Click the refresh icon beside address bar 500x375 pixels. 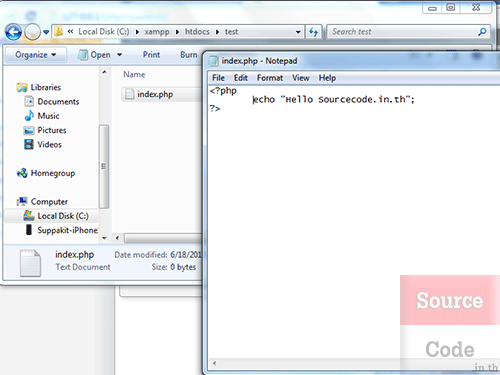tap(313, 32)
